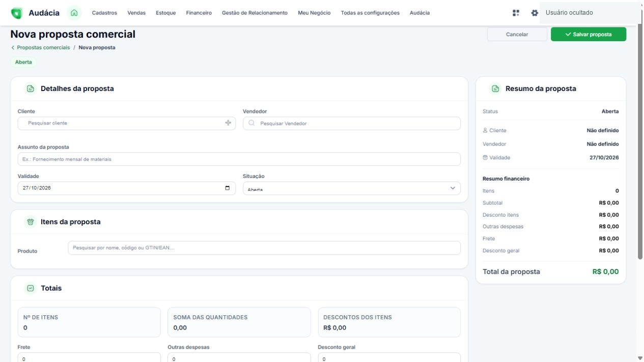Click the Total da proposta R$ 0,00 amount

coord(606,271)
